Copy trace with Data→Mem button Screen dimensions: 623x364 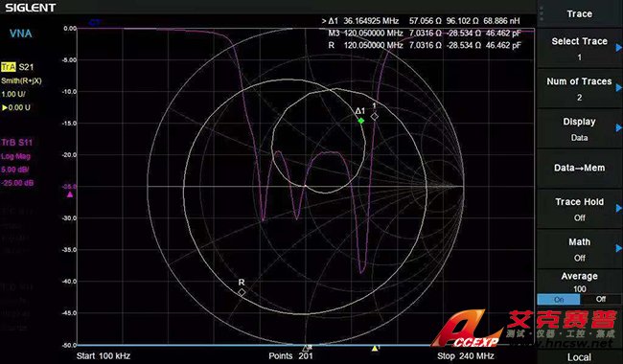click(x=579, y=168)
